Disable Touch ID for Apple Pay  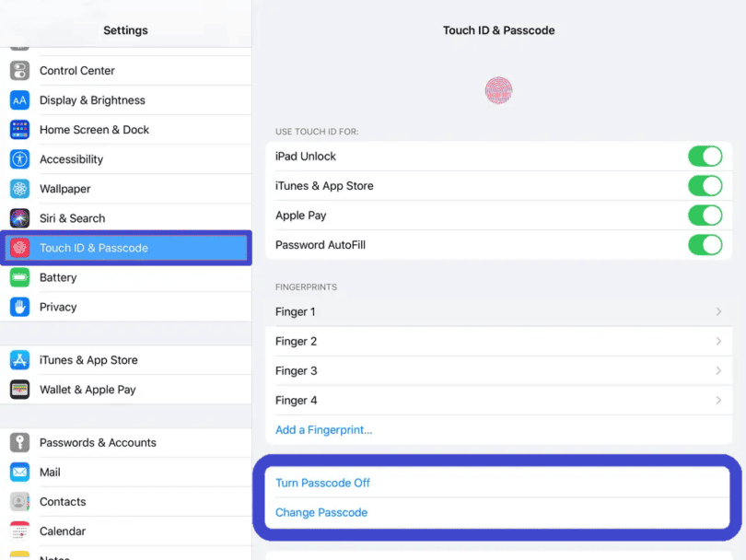pyautogui.click(x=705, y=216)
